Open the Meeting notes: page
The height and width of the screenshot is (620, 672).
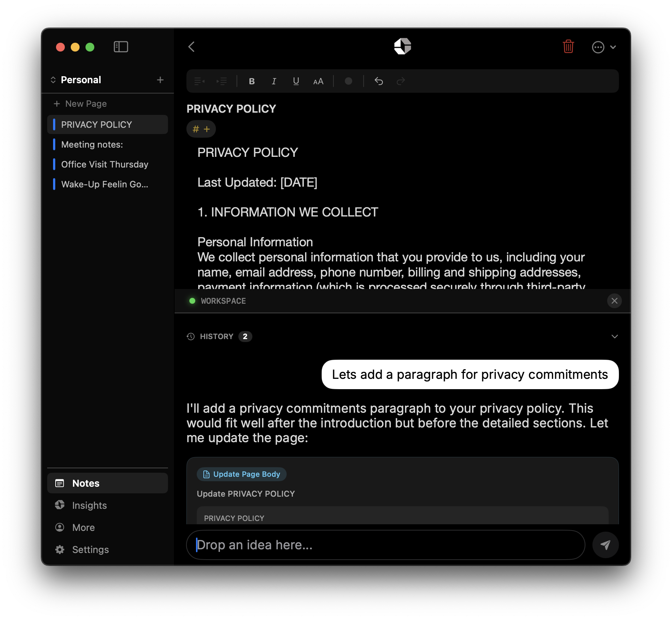[x=108, y=144]
